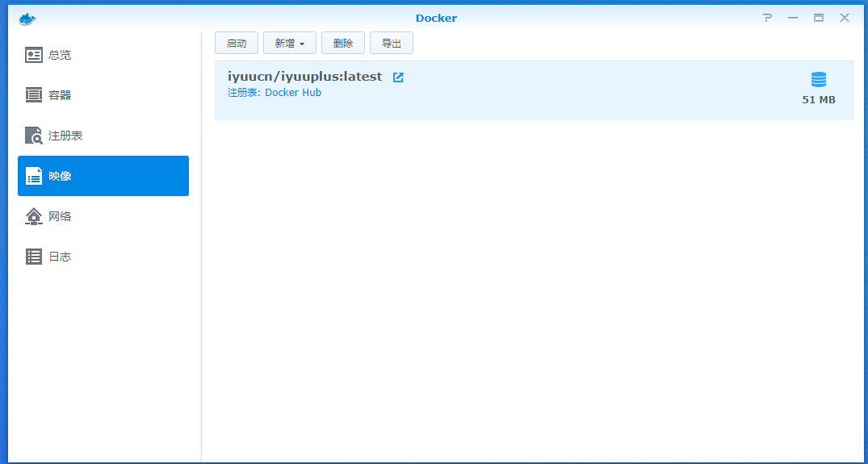The height and width of the screenshot is (464, 868).
Task: Minimize the Docker window
Action: click(x=793, y=18)
